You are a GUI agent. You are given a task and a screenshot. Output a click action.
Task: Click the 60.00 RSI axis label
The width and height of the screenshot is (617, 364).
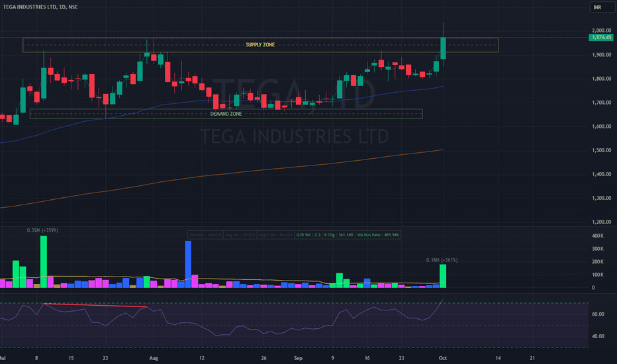tap(598, 314)
